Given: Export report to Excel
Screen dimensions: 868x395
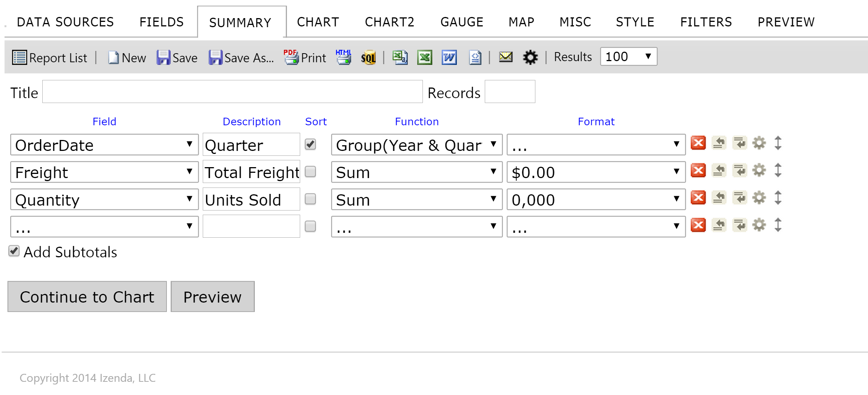Looking at the screenshot, I should point(424,57).
